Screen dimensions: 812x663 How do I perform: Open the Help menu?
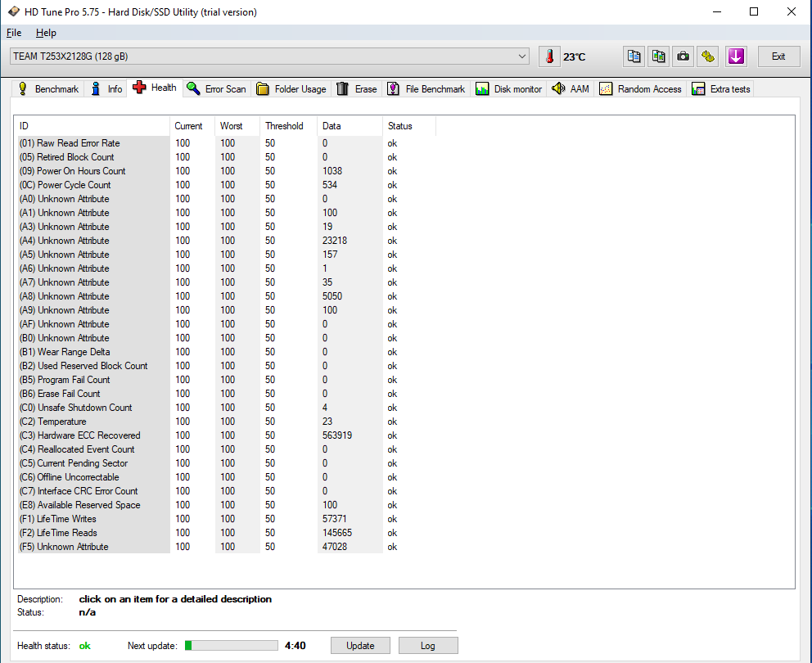[x=46, y=33]
